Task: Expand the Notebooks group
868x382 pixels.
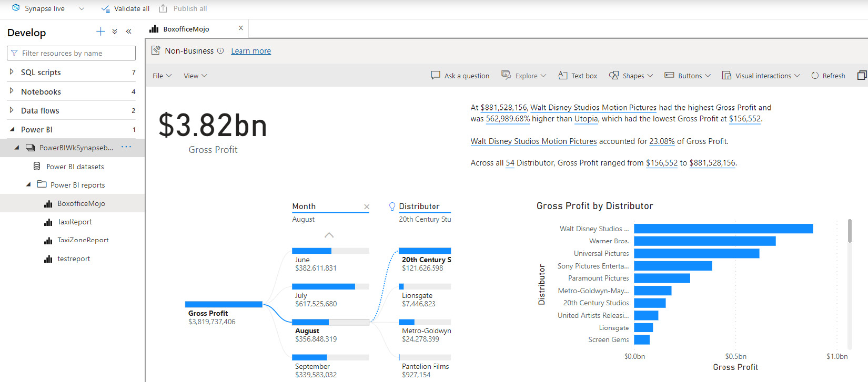Action: (x=12, y=91)
